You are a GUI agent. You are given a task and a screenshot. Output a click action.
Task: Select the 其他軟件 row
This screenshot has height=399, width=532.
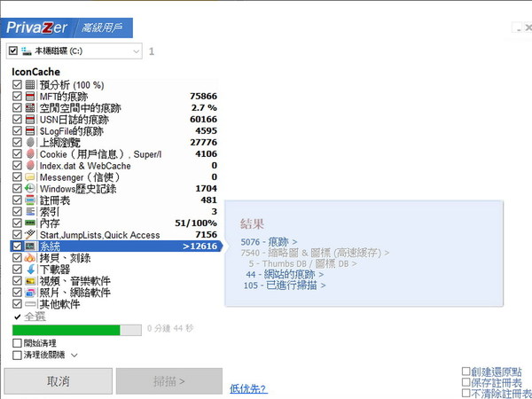pyautogui.click(x=114, y=304)
